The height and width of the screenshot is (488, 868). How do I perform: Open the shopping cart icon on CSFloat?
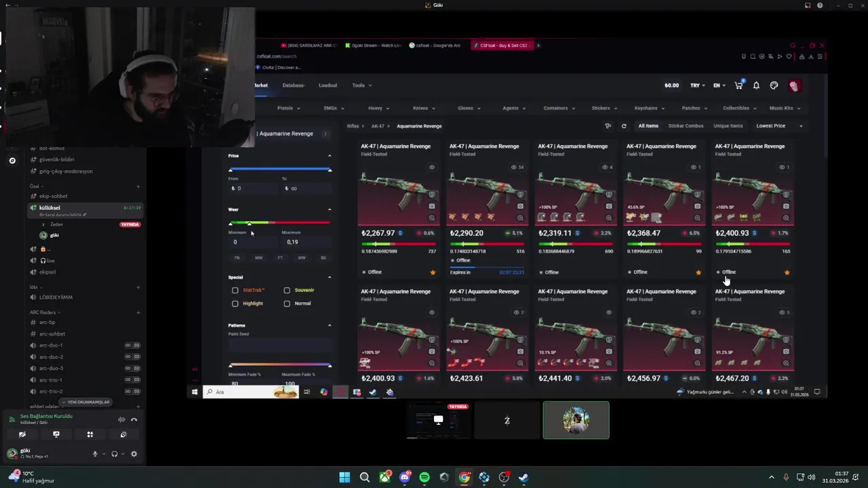click(739, 85)
